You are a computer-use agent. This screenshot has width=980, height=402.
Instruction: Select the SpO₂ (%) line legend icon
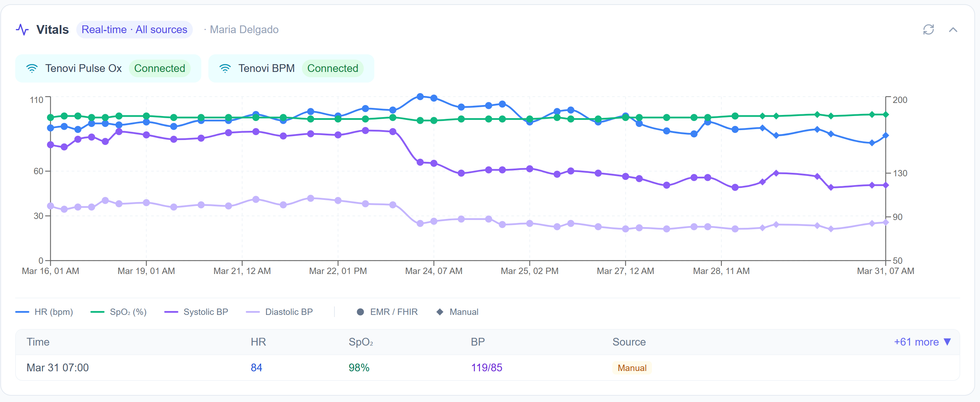97,312
